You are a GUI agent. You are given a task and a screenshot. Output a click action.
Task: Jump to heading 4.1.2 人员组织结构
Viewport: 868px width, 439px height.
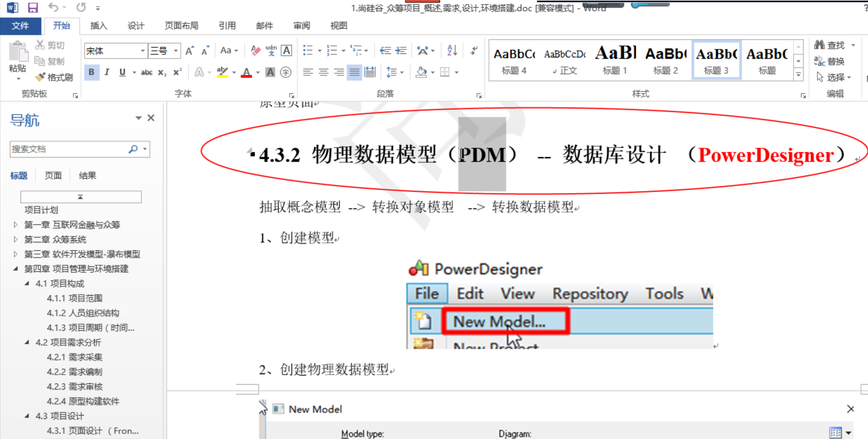83,313
